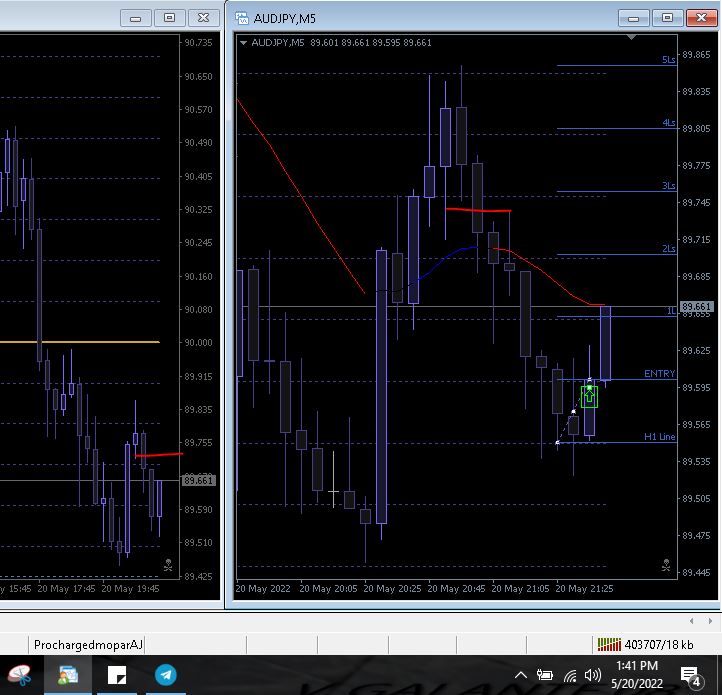Expand the AUDJPY,M5 chart label triangle

click(243, 43)
